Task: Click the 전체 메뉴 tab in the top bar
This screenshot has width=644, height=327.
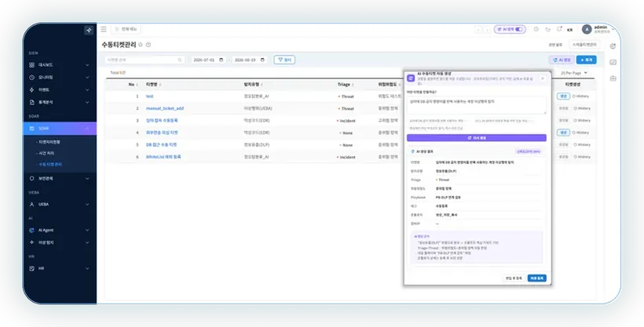Action: pyautogui.click(x=126, y=29)
